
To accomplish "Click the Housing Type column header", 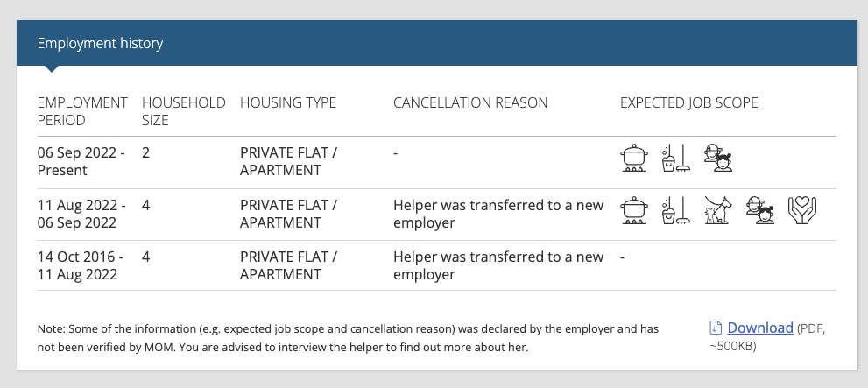I will click(288, 103).
